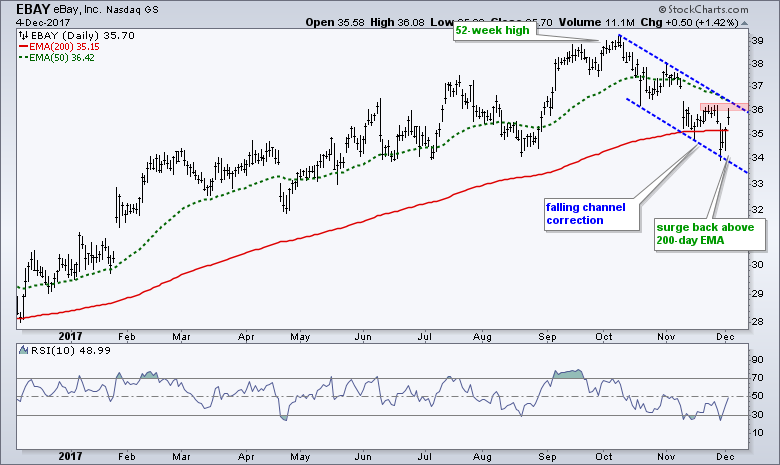
Task: Click the Jun label under the RSI panel
Action: click(x=363, y=457)
